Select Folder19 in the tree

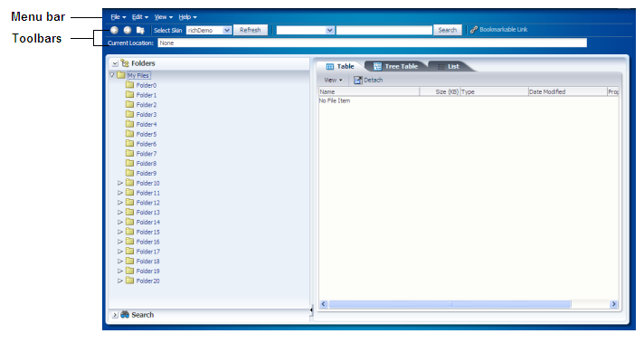[x=147, y=272]
